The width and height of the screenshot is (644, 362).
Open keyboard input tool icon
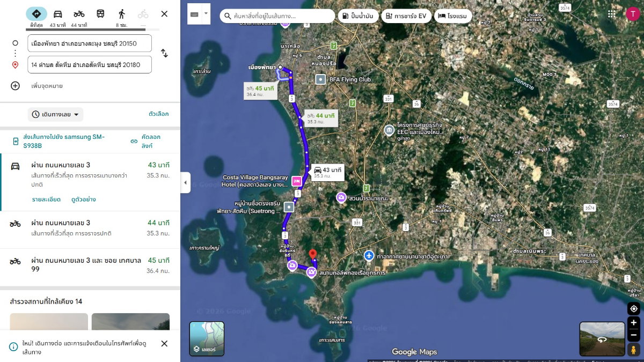pyautogui.click(x=194, y=14)
